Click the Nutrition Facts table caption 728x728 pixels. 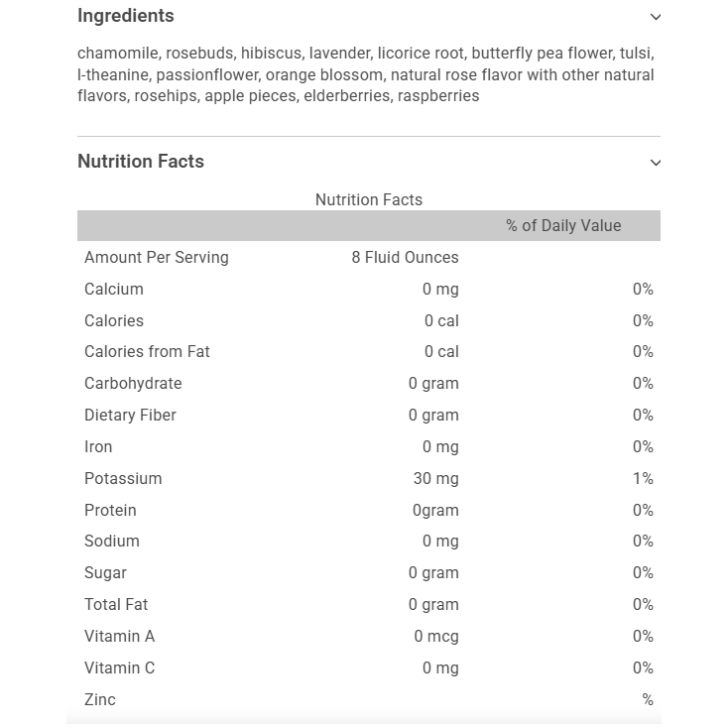click(369, 199)
